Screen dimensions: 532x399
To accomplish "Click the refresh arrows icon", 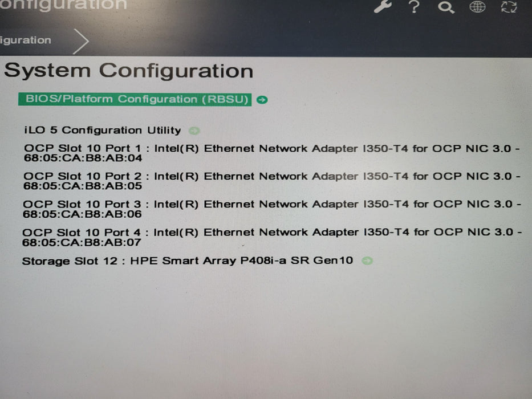I will (x=509, y=6).
